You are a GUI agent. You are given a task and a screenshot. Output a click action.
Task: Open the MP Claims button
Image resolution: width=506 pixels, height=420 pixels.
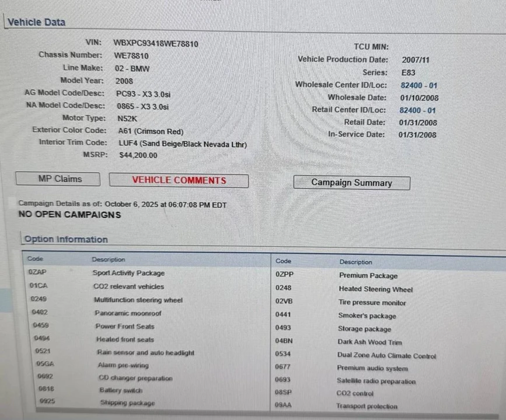click(x=58, y=179)
